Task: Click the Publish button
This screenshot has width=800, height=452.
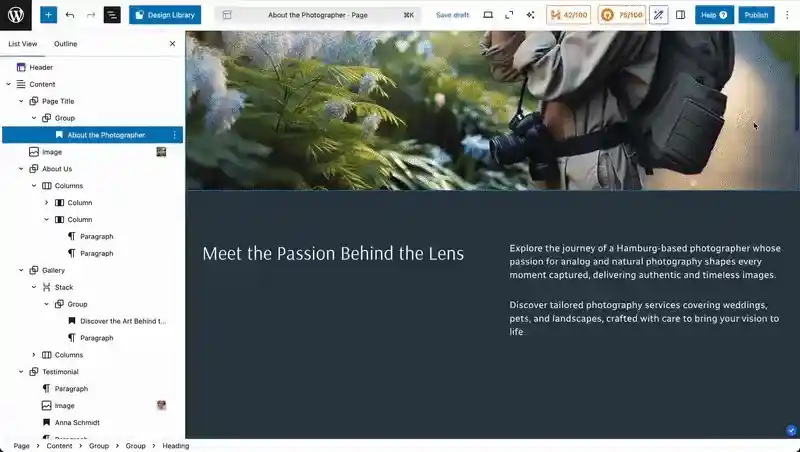Action: pyautogui.click(x=756, y=15)
